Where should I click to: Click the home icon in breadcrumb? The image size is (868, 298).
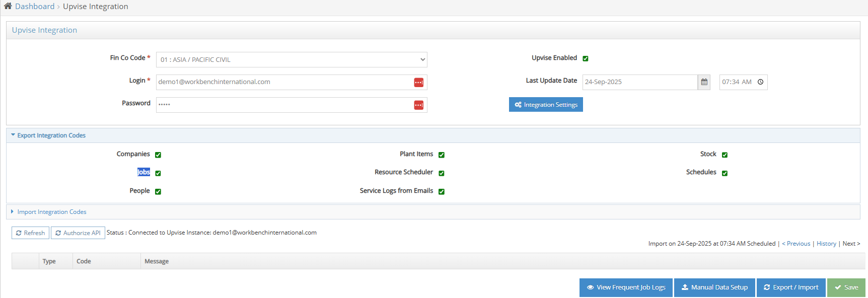click(x=8, y=6)
